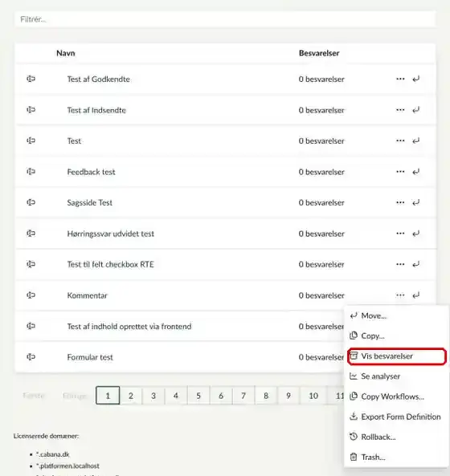The image size is (450, 476).
Task: Go to page 5 of the list
Action: pyautogui.click(x=198, y=396)
